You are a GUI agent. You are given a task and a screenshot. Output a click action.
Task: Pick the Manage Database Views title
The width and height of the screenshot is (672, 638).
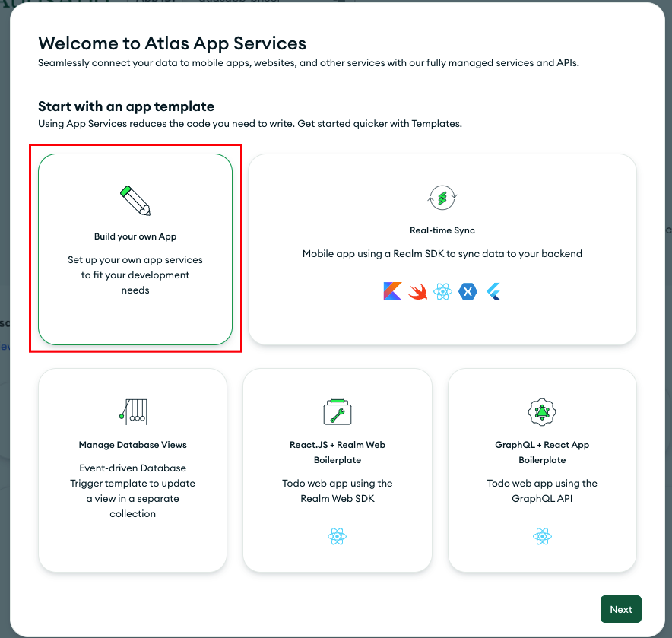[133, 445]
